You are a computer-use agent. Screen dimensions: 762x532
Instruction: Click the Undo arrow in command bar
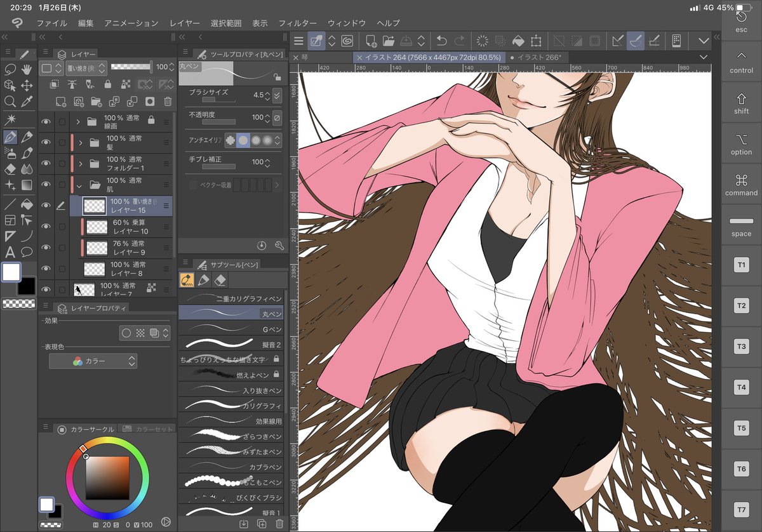[442, 41]
